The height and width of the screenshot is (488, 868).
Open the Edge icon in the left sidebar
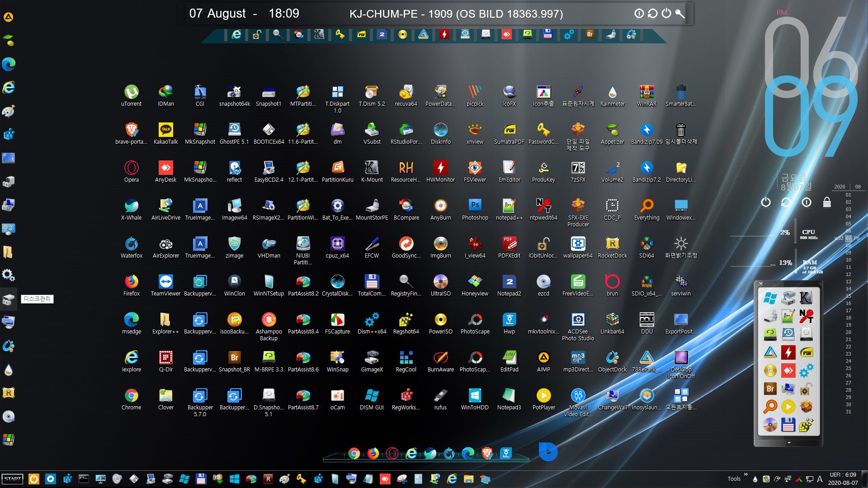pyautogui.click(x=8, y=64)
